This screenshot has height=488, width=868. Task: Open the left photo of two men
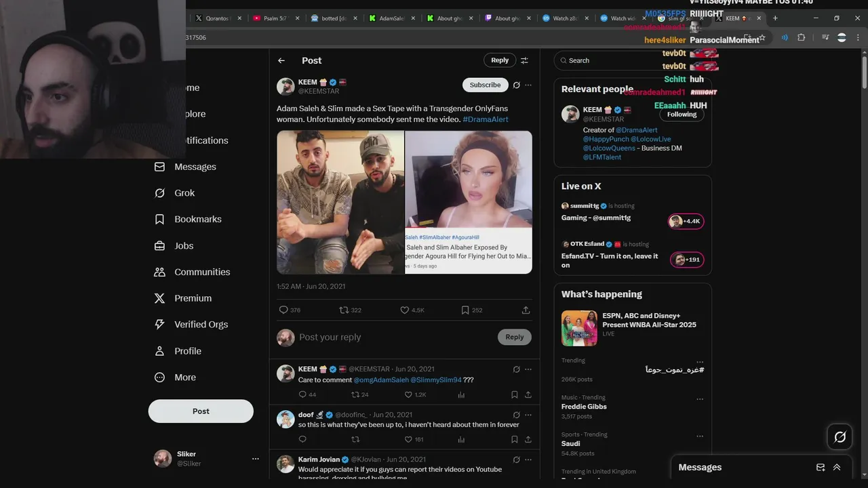coord(340,202)
